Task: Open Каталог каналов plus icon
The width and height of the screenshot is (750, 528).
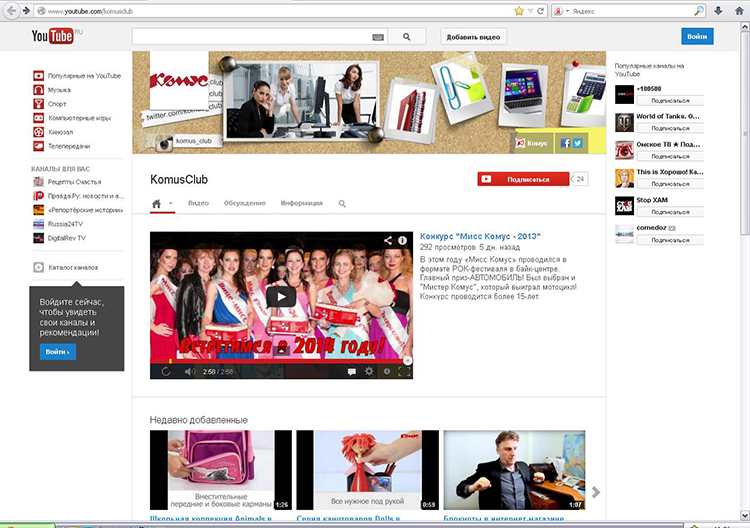Action: 38,267
